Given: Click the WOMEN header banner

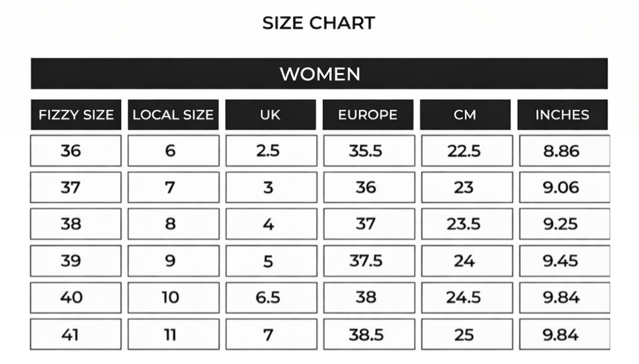Looking at the screenshot, I should point(319,74).
